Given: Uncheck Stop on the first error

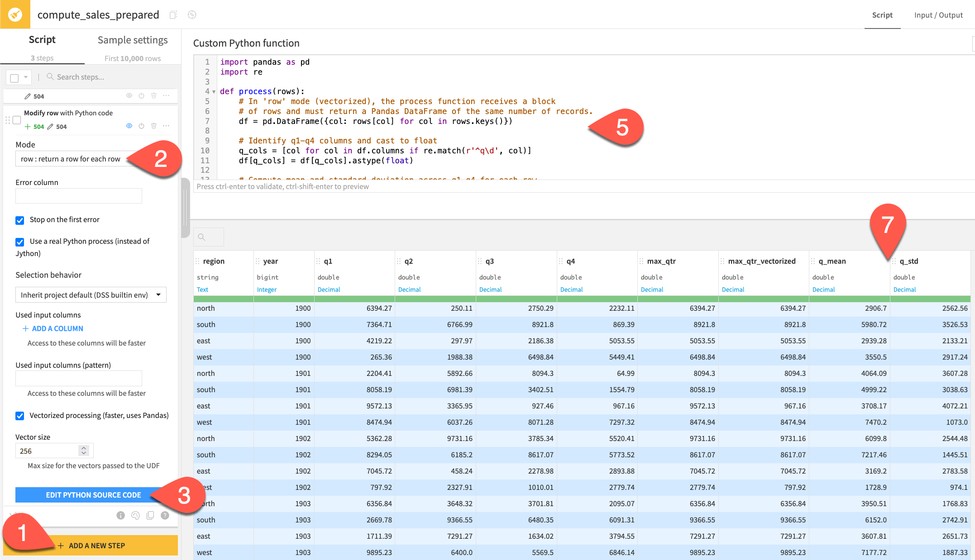Looking at the screenshot, I should (20, 220).
